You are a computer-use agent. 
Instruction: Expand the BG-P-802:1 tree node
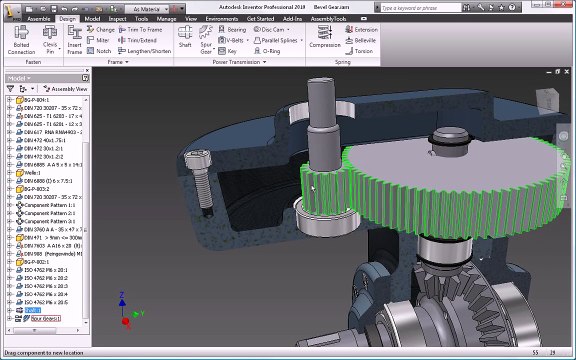pos(10,262)
